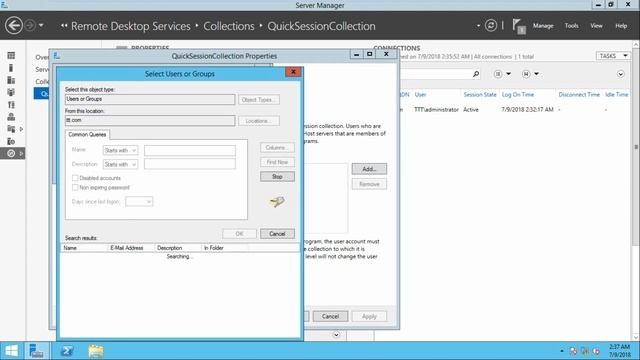Open navigation history dropdown next to forward arrow
Viewport: 640px width, 360px height.
pos(41,25)
